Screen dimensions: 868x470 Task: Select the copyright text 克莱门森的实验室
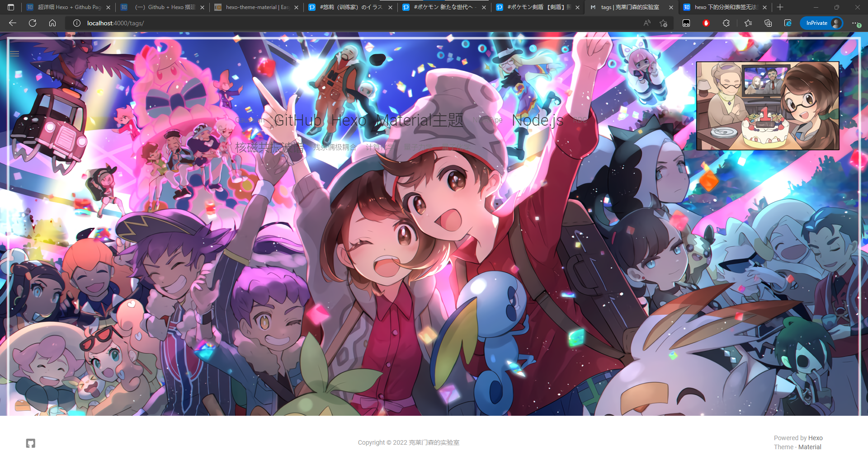coord(434,442)
